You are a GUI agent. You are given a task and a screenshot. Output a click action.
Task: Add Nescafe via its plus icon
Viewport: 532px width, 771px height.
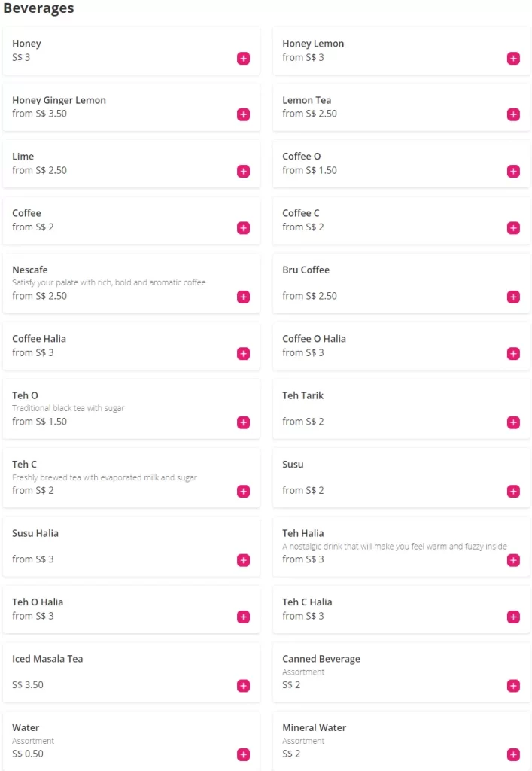243,297
